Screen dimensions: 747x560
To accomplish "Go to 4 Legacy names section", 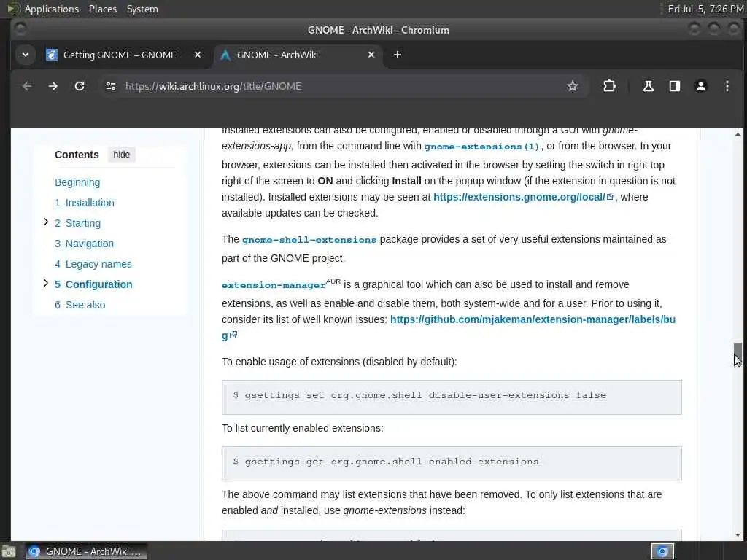I will tap(93, 264).
